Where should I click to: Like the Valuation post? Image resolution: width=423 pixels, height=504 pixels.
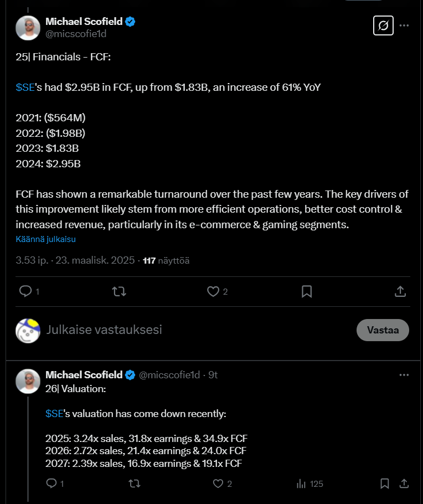click(x=218, y=484)
